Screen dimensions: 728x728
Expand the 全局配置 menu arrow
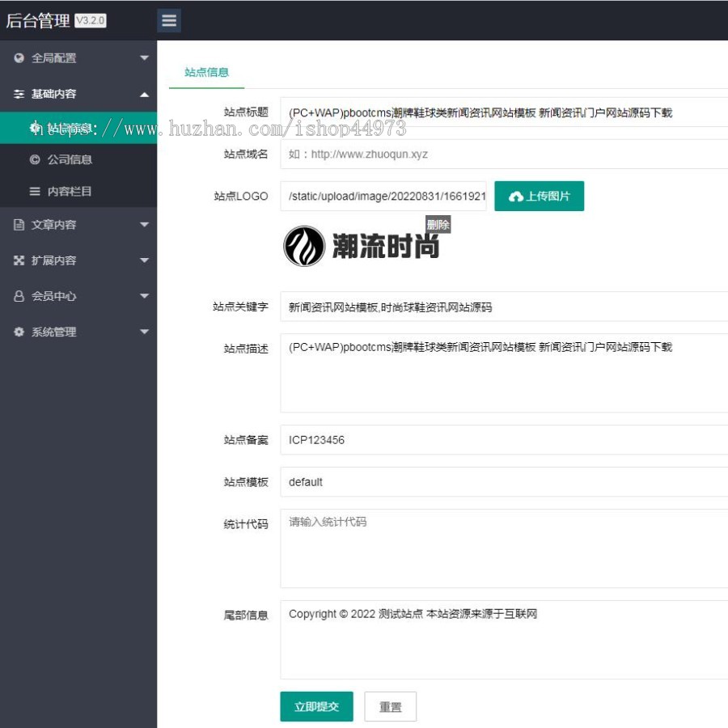click(x=145, y=58)
